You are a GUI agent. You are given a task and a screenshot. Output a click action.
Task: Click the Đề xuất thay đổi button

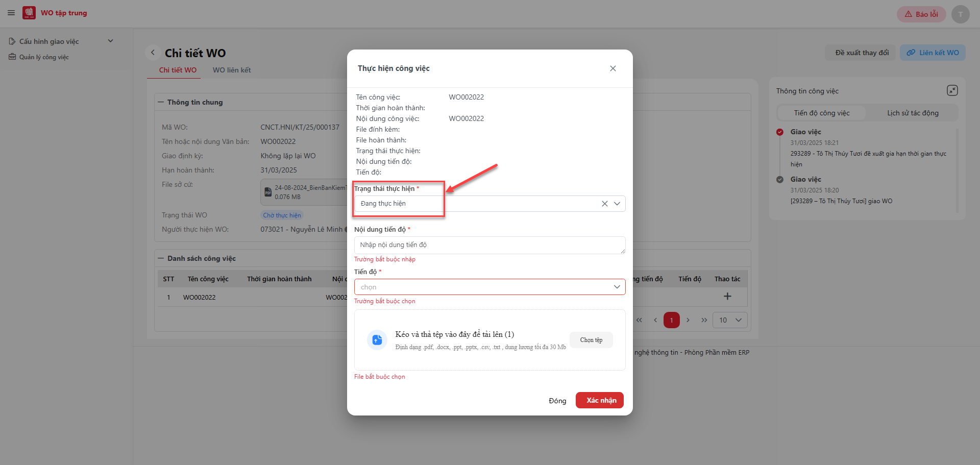[x=862, y=53]
